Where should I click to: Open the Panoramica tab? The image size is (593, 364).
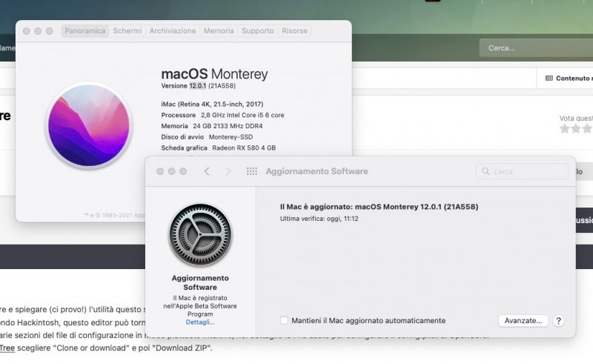[85, 30]
